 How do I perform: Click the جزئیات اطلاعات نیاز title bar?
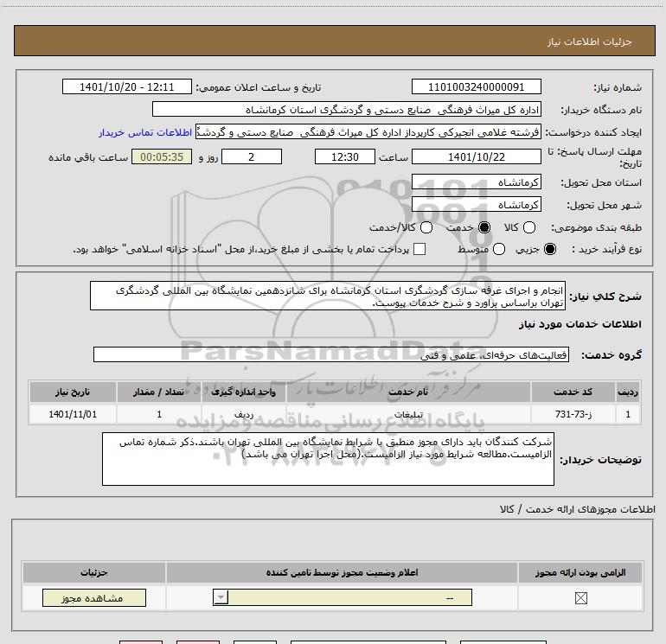(x=334, y=41)
